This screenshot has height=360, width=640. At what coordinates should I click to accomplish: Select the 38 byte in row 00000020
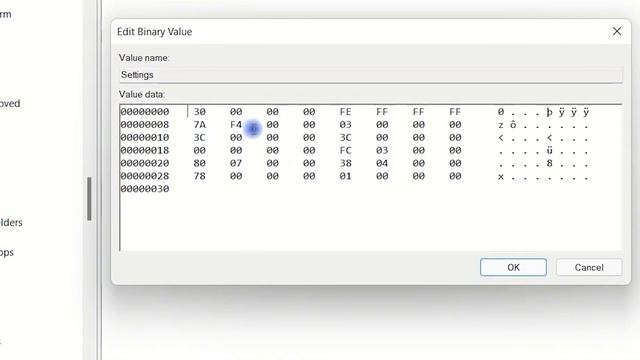point(345,163)
